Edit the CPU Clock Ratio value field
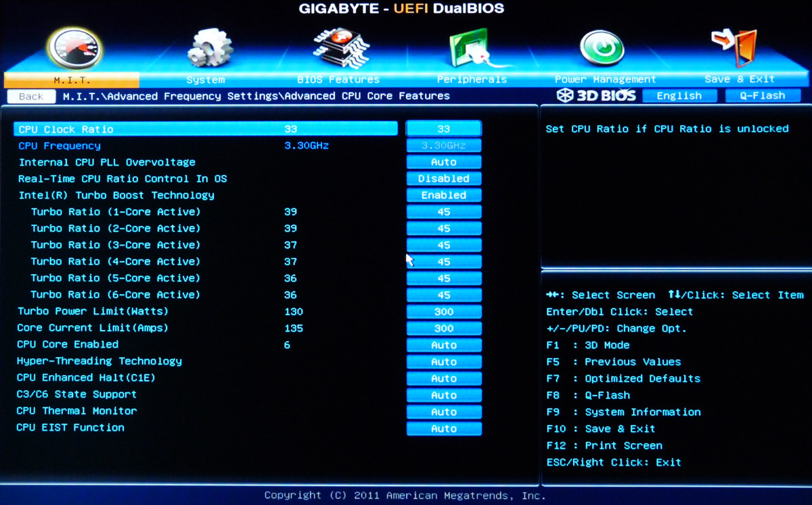Viewport: 812px width, 505px height. (x=444, y=128)
